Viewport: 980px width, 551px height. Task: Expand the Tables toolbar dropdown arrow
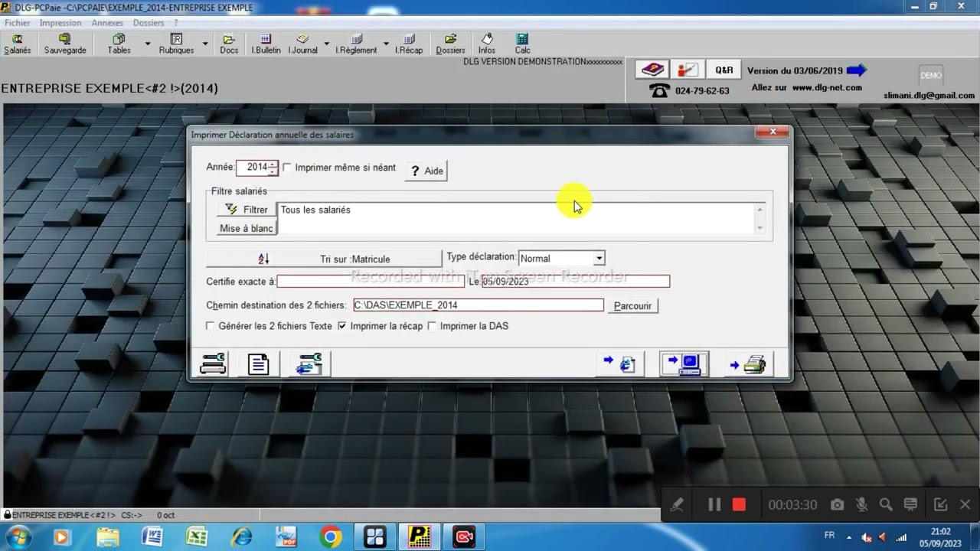[148, 44]
